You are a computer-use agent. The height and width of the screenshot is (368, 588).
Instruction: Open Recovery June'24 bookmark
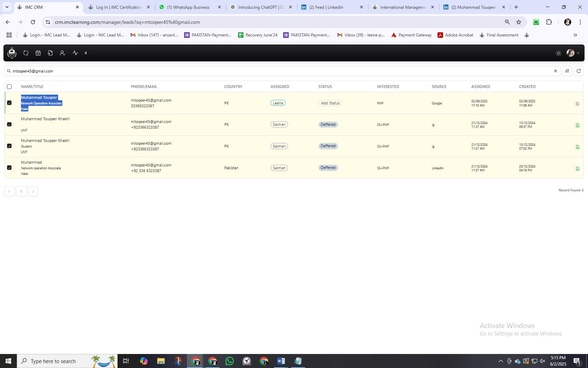click(x=258, y=35)
